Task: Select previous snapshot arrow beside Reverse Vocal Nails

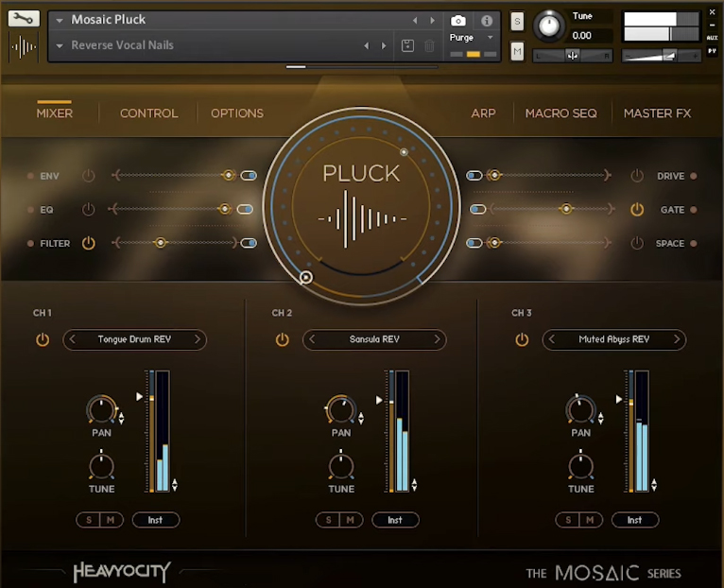Action: click(366, 45)
